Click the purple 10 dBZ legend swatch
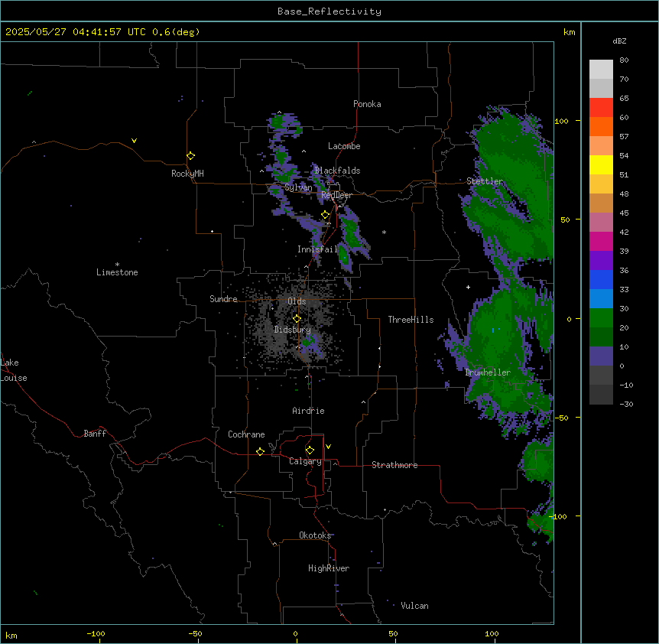This screenshot has height=644, width=659. point(601,356)
